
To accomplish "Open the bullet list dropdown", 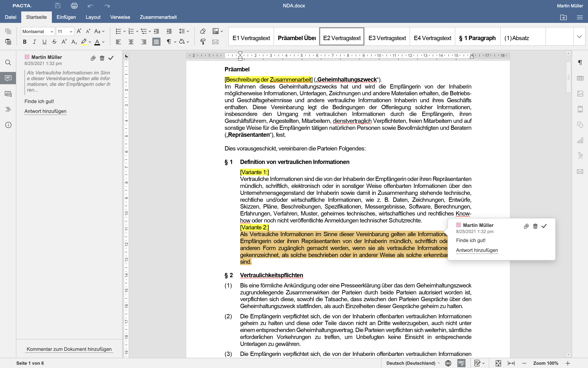I will pos(124,31).
